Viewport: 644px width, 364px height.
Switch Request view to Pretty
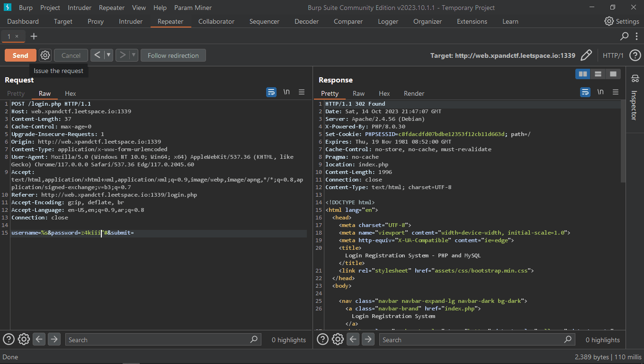click(16, 93)
